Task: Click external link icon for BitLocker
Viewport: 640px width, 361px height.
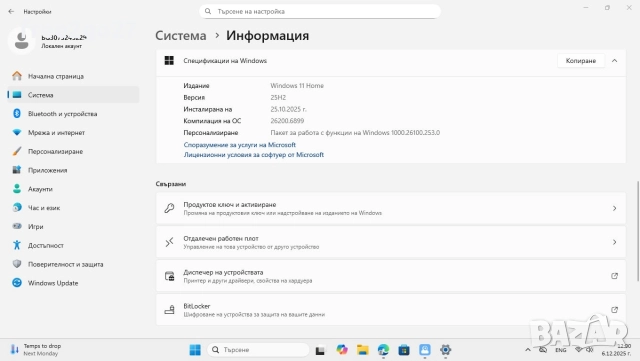Action: tap(614, 310)
